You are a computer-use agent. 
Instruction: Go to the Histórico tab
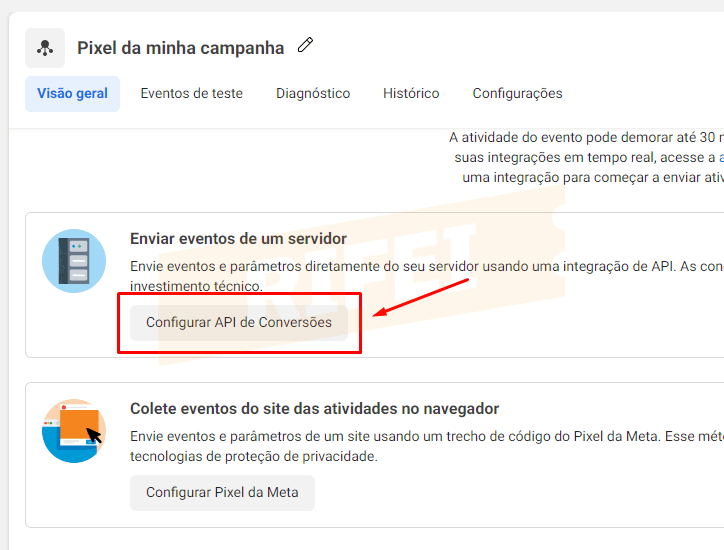411,93
